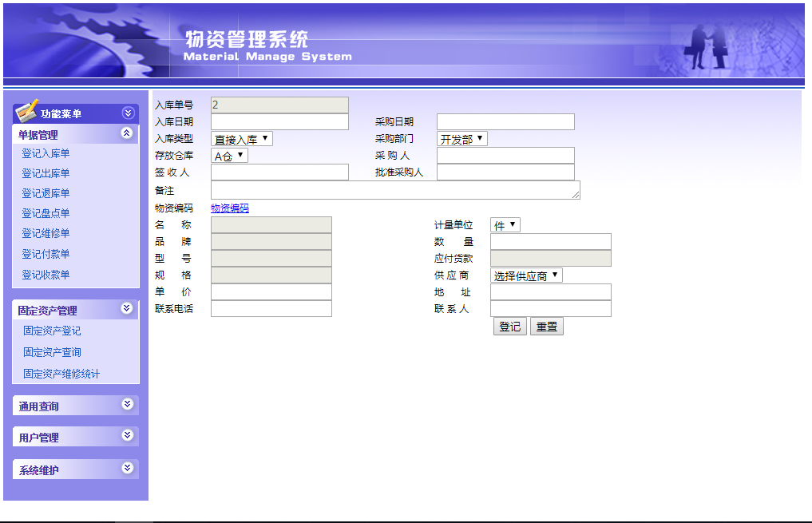Open 固定资产查询 from the sidebar
The width and height of the screenshot is (812, 523).
[x=52, y=352]
